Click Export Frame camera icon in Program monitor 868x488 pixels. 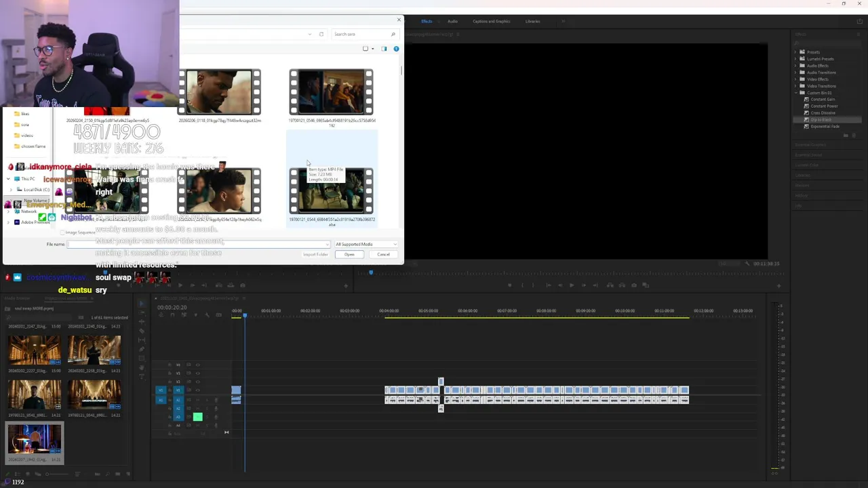(634, 285)
